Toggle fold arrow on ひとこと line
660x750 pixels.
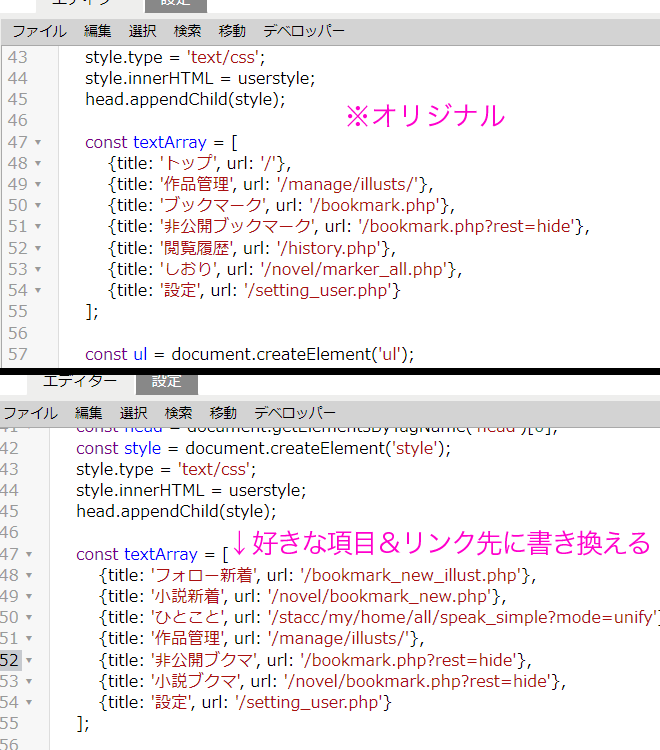(x=29, y=618)
